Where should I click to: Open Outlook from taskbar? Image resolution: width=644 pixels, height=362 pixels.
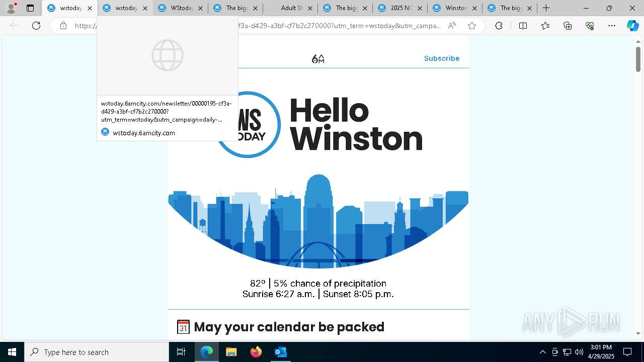280,352
